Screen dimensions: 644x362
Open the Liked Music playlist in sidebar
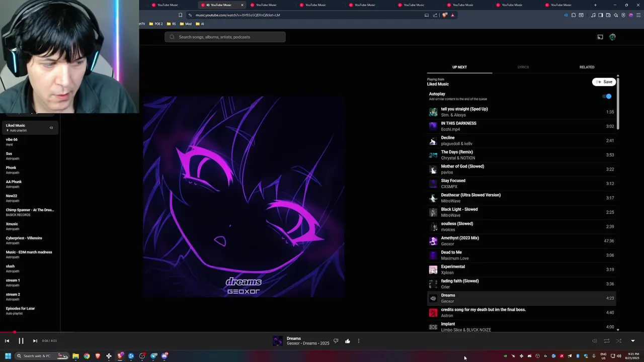click(30, 128)
